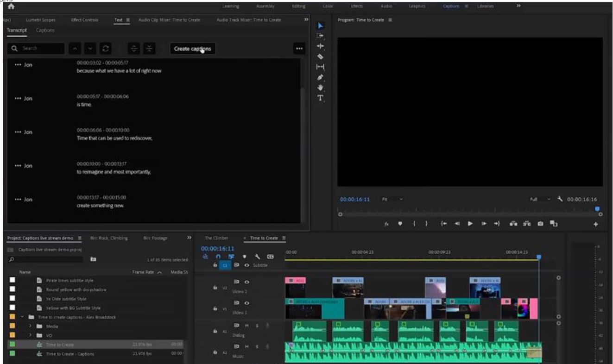
Task: Show more panel tabs overflow chevron
Action: 306,19
